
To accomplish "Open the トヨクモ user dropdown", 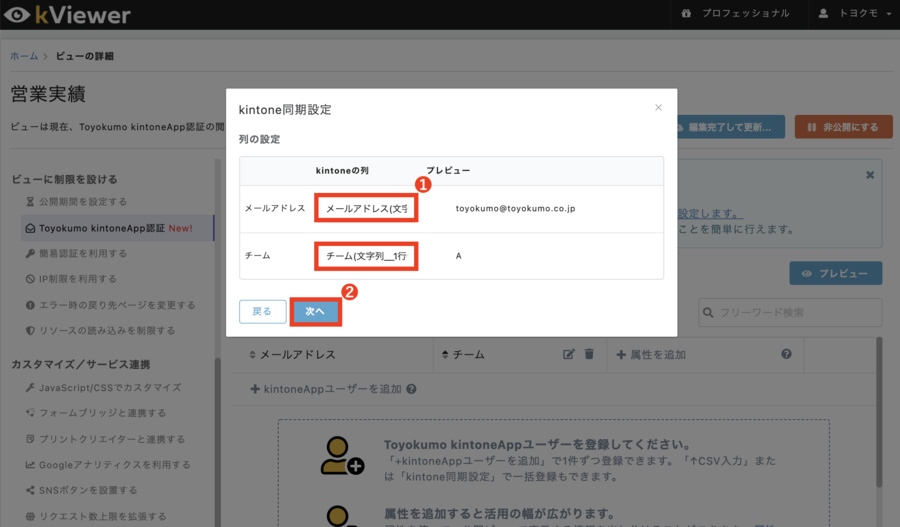I will click(x=854, y=13).
